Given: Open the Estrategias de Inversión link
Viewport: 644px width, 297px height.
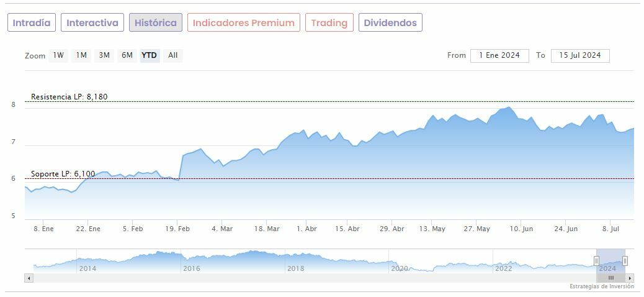Looking at the screenshot, I should tap(602, 286).
